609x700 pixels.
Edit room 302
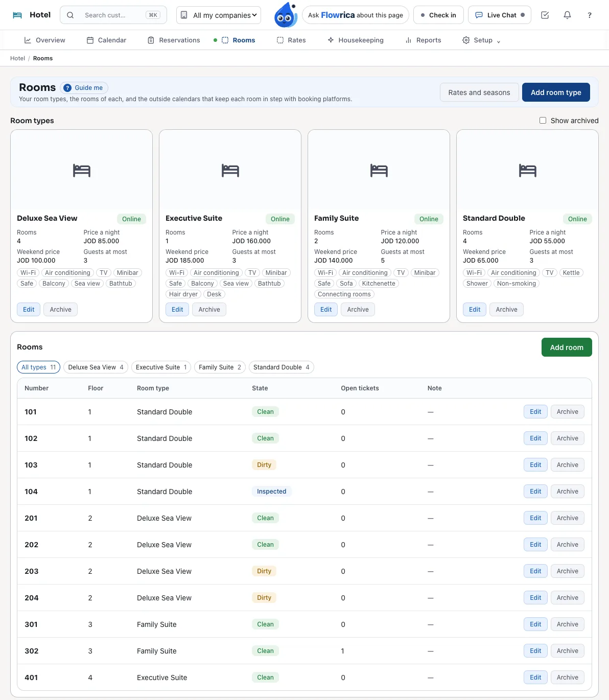(535, 651)
